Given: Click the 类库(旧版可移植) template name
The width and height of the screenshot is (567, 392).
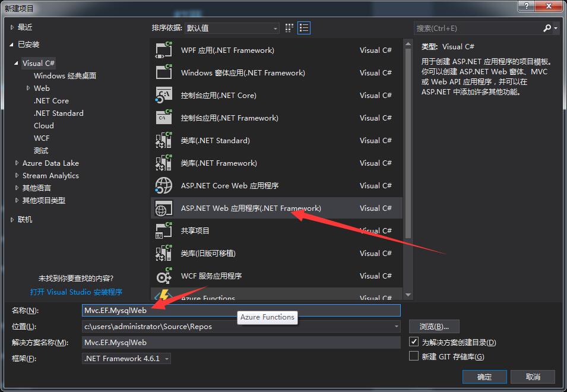Looking at the screenshot, I should [208, 253].
